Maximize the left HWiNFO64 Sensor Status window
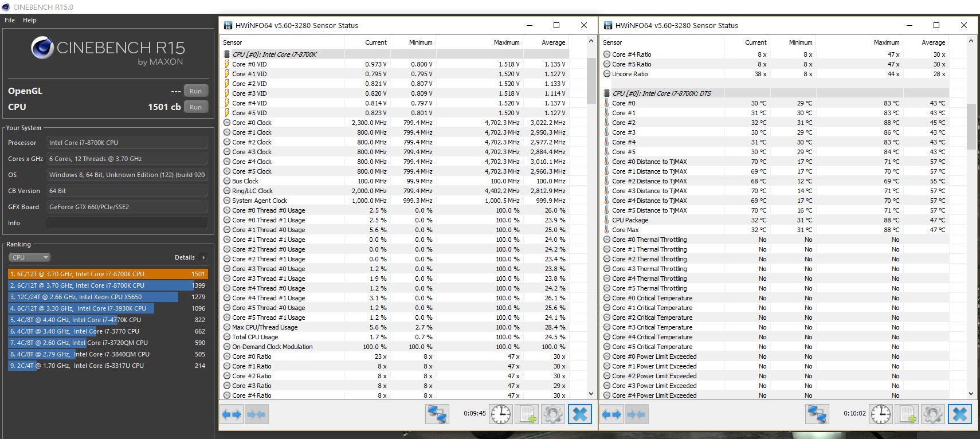 click(556, 25)
